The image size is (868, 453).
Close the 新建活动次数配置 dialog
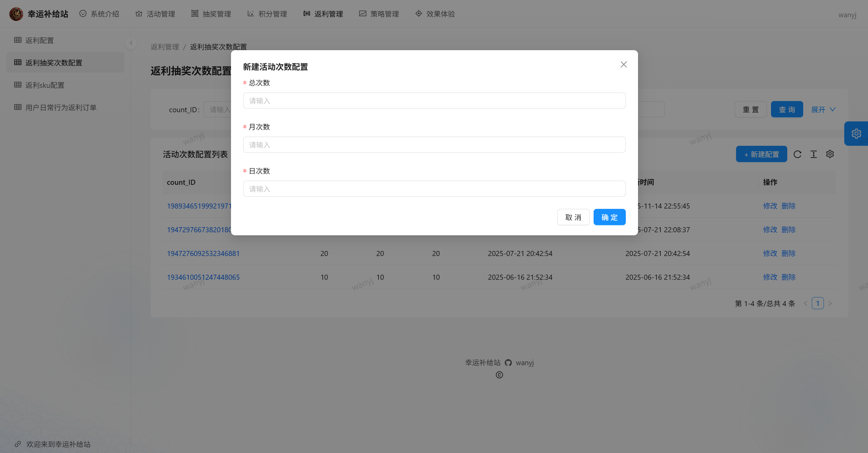pos(623,64)
